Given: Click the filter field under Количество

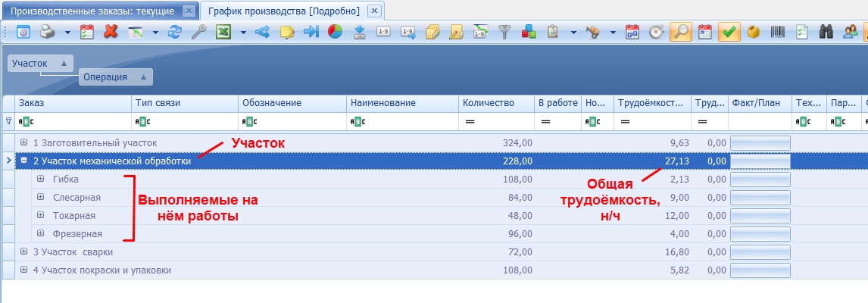Looking at the screenshot, I should [x=497, y=121].
